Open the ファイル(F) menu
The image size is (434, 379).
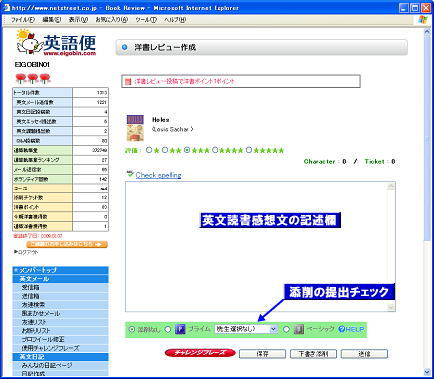(23, 20)
